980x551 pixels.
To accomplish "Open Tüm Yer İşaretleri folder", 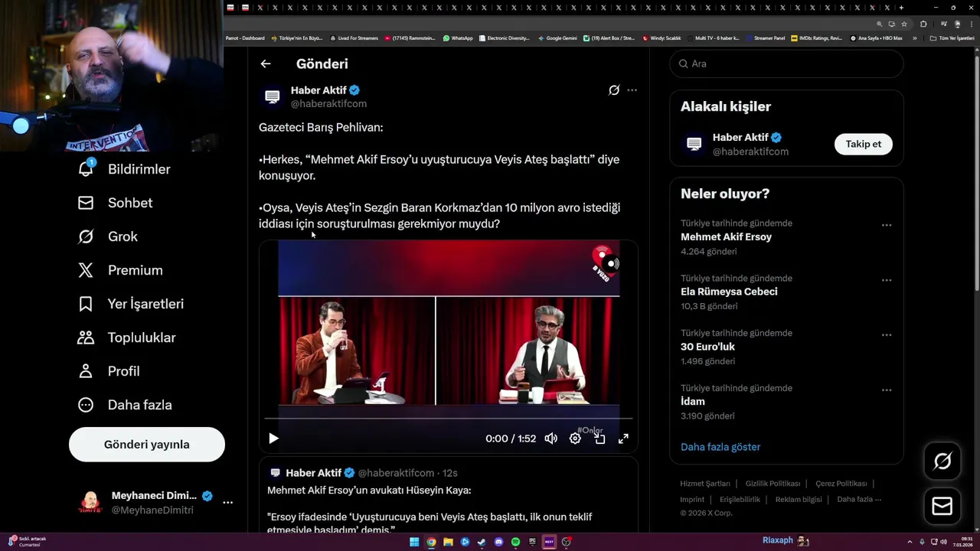I will pos(952,38).
